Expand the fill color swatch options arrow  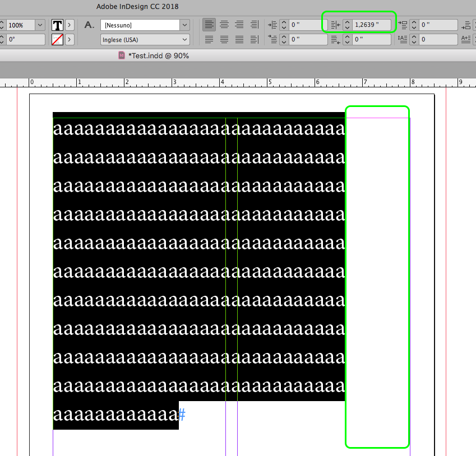click(x=70, y=25)
